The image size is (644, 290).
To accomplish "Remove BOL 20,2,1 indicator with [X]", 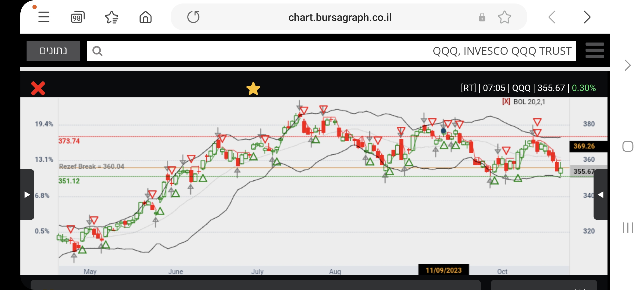I will pos(506,102).
